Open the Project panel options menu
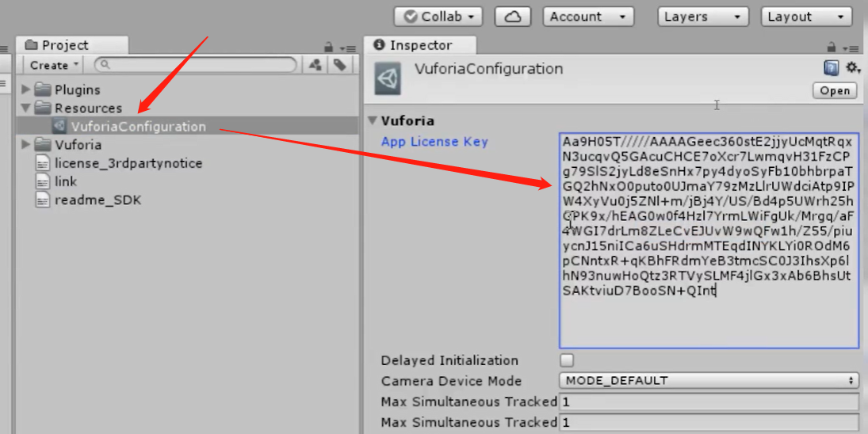 click(348, 48)
